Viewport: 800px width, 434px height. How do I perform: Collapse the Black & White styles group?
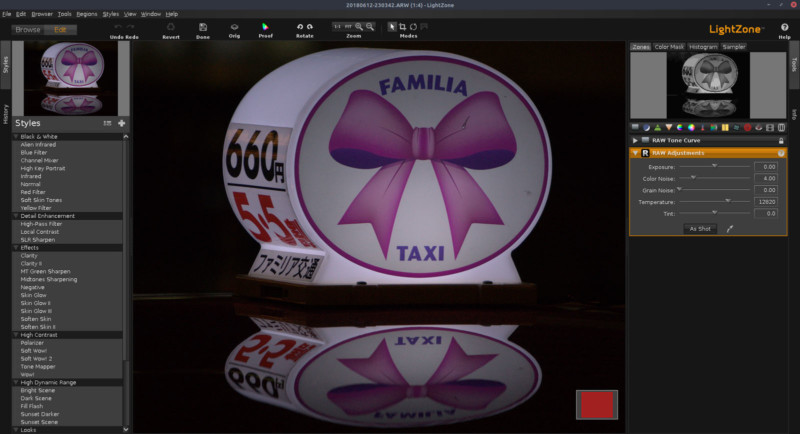pyautogui.click(x=16, y=137)
